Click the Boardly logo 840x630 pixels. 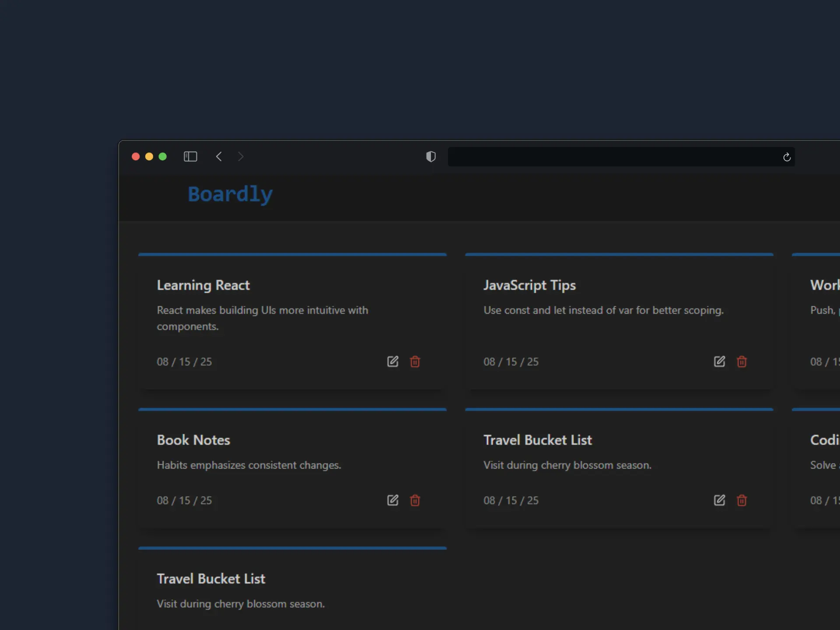[230, 194]
